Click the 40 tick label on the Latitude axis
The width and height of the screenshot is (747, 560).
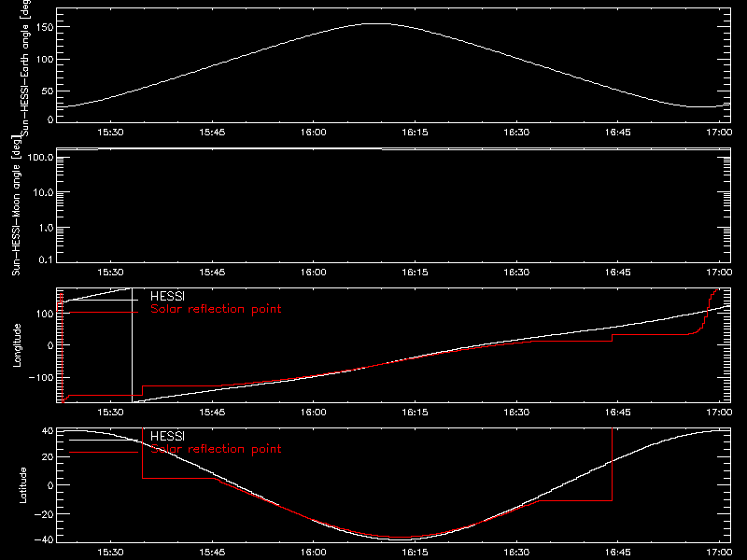(48, 431)
